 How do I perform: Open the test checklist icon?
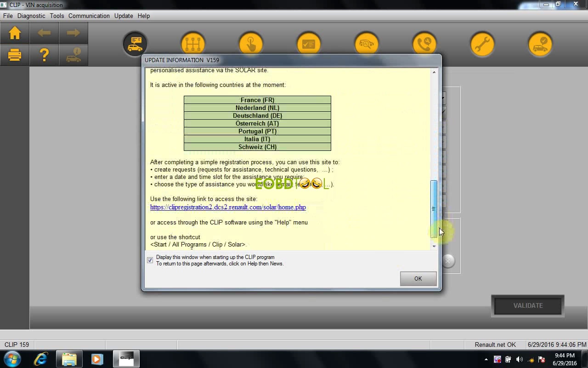point(308,44)
